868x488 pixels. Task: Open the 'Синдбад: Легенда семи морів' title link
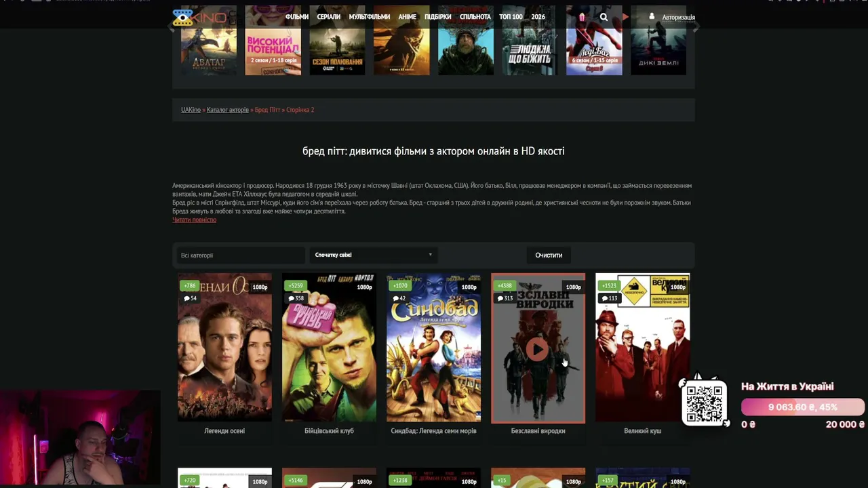point(433,430)
